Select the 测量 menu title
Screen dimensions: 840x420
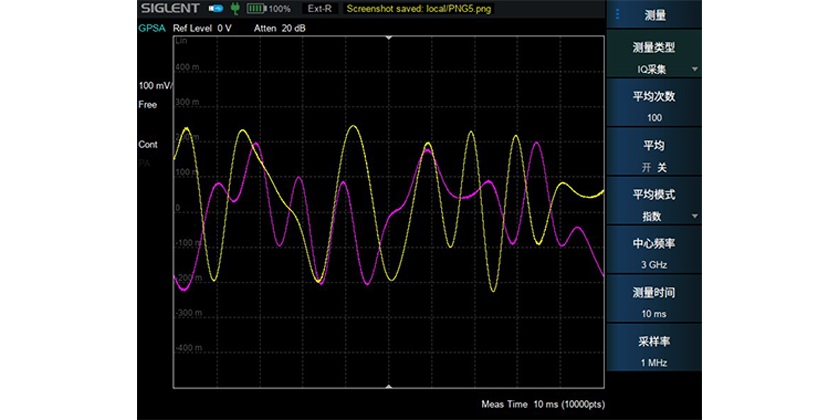click(655, 14)
